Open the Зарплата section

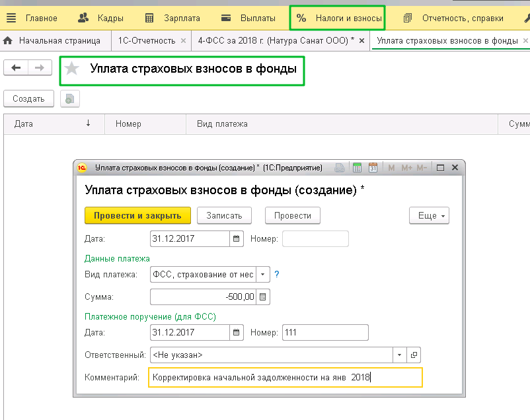point(182,18)
